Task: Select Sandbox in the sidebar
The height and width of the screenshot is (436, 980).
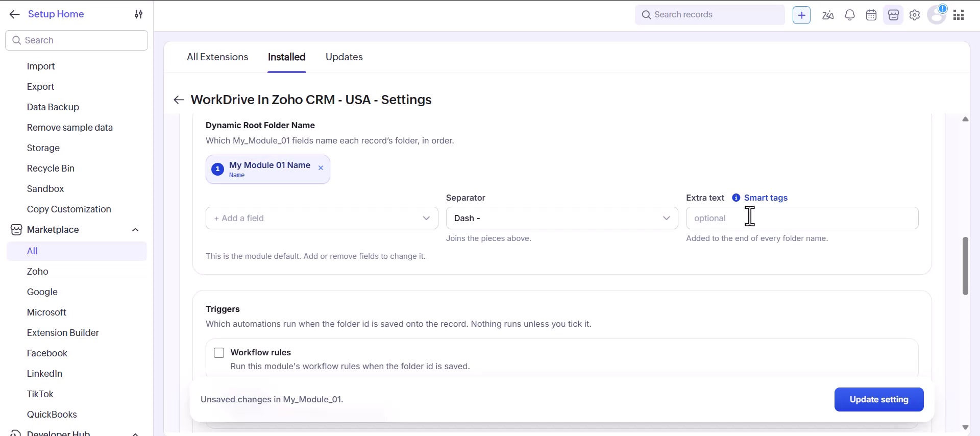Action: [x=45, y=189]
